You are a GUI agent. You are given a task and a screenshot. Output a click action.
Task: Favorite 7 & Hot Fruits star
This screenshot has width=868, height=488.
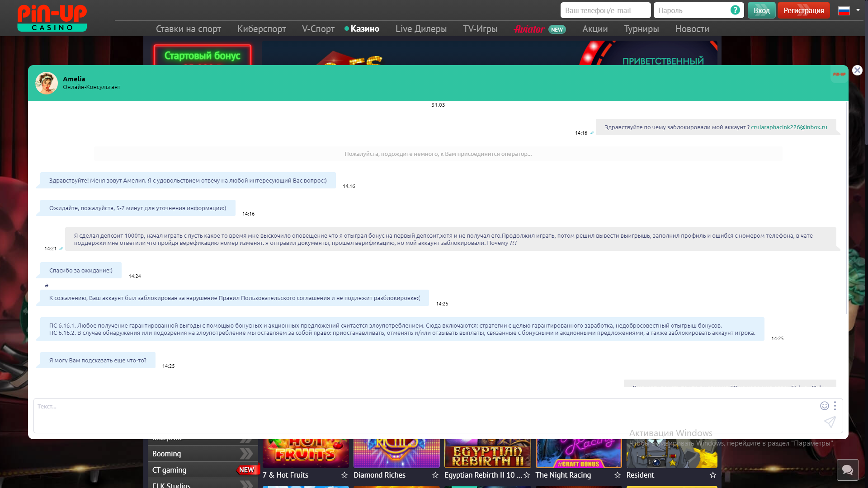click(344, 475)
